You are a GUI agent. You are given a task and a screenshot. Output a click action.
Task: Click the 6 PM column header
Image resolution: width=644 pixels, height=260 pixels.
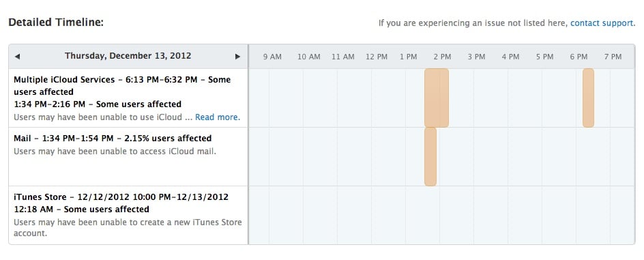pyautogui.click(x=579, y=57)
